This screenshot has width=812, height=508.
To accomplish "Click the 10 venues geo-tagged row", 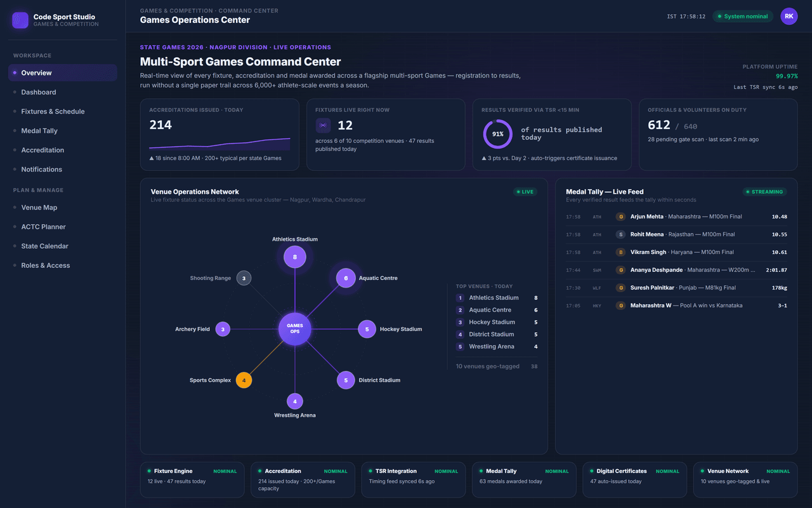I will (497, 366).
